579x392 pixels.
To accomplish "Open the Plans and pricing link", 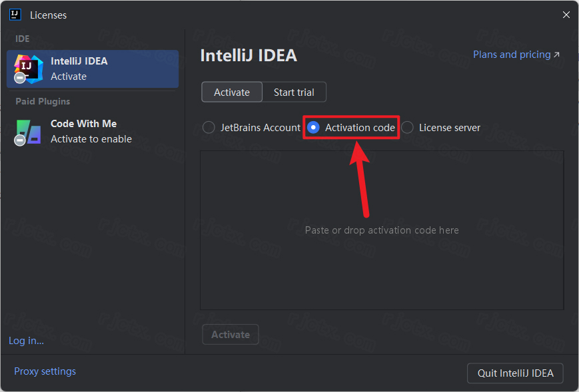I will 511,55.
